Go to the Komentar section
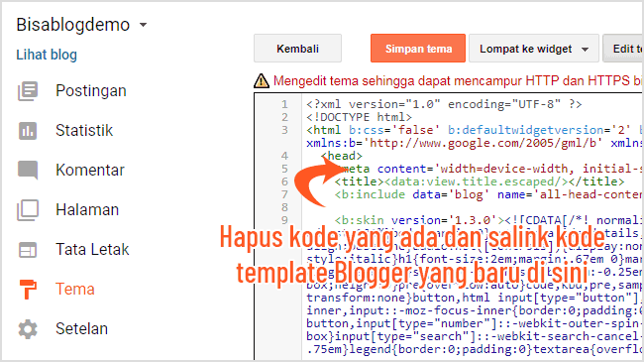 [x=90, y=170]
